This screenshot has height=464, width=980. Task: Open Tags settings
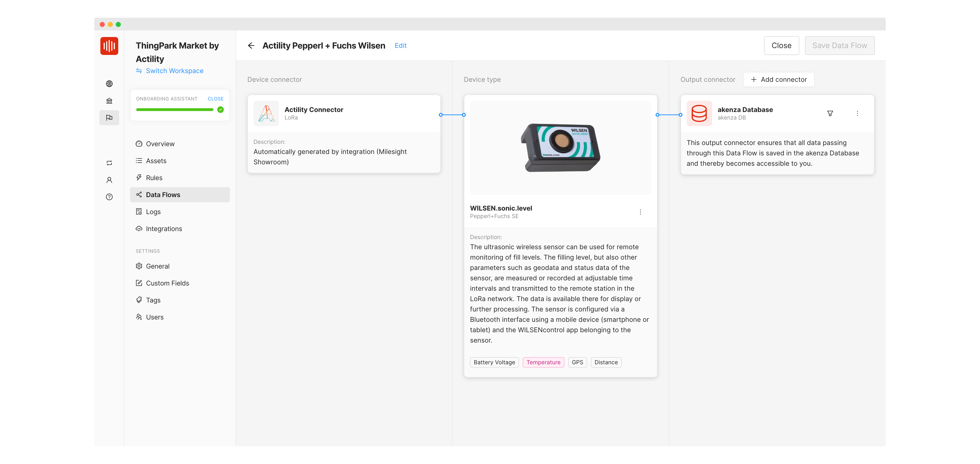point(180,300)
